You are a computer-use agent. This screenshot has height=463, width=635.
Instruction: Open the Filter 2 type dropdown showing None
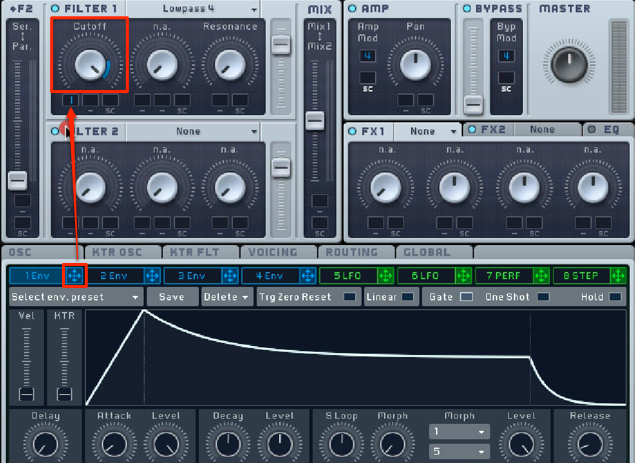(x=193, y=131)
